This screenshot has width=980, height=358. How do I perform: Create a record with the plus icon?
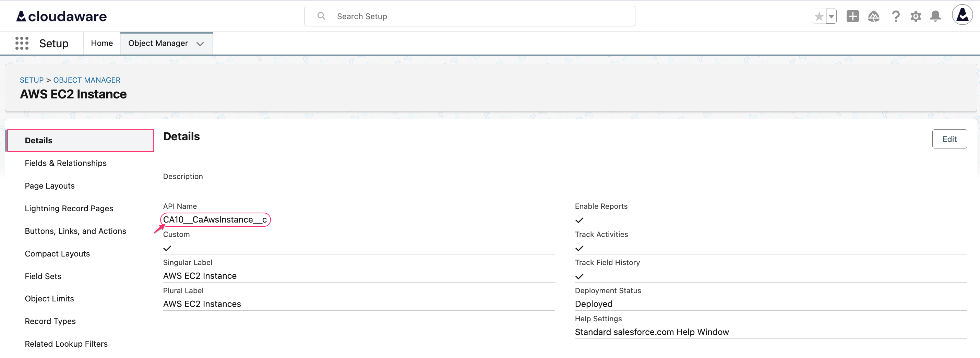852,16
